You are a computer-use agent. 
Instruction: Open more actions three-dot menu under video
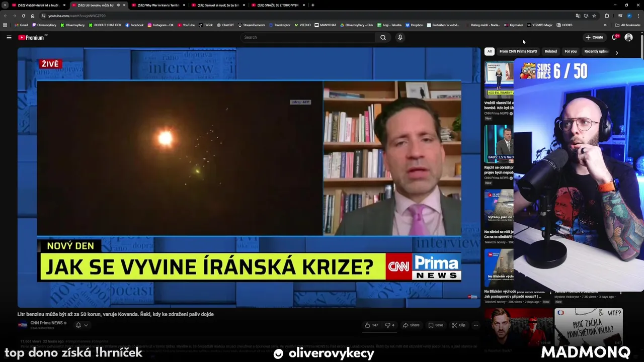click(475, 325)
